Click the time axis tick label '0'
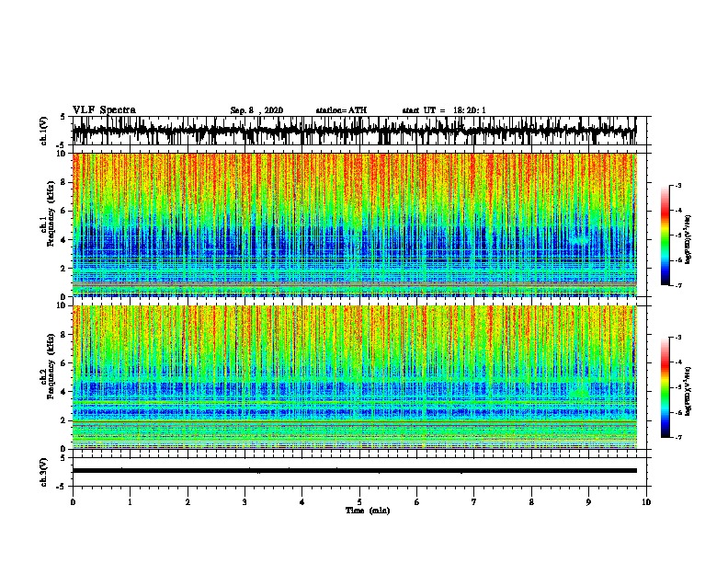Screen dimensions: 728x563 (73, 502)
